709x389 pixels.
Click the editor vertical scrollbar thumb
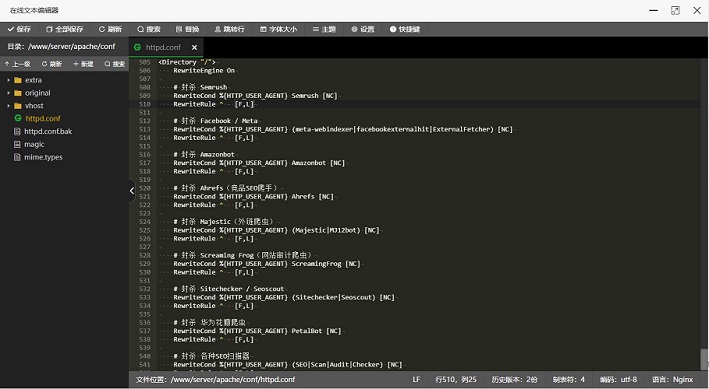704,359
